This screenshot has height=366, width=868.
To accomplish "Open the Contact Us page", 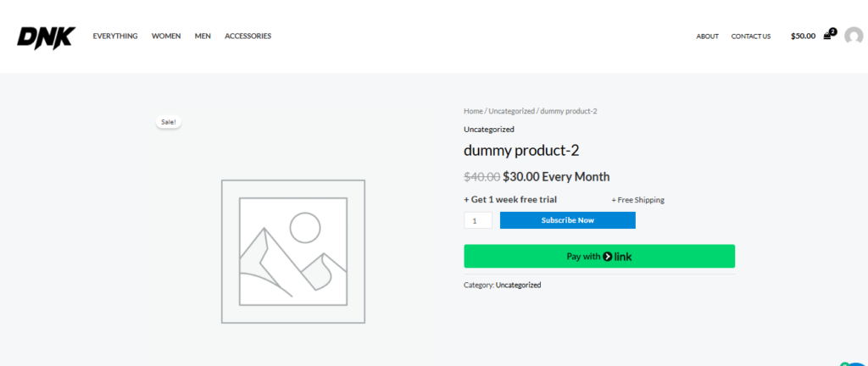I will (x=751, y=36).
